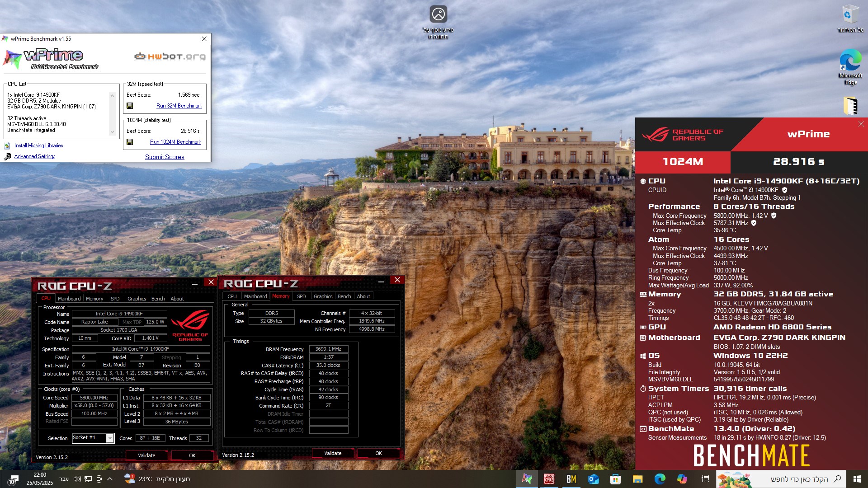Open Task View on the taskbar
The image size is (868, 488).
click(705, 479)
